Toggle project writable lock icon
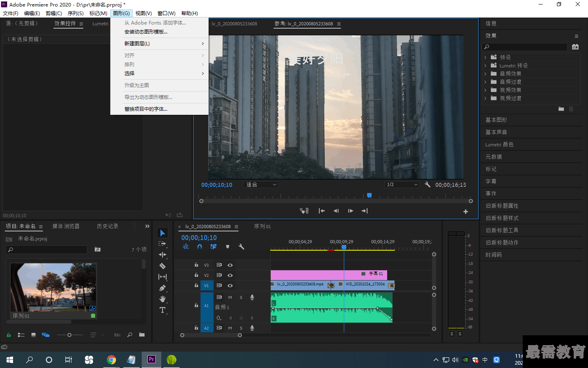 coord(9,335)
